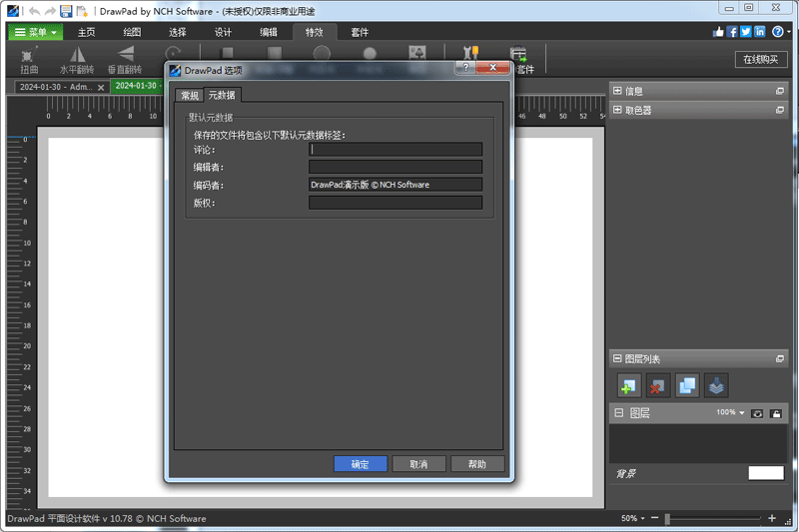Open the LinkedIn share icon
799x532 pixels.
(760, 32)
